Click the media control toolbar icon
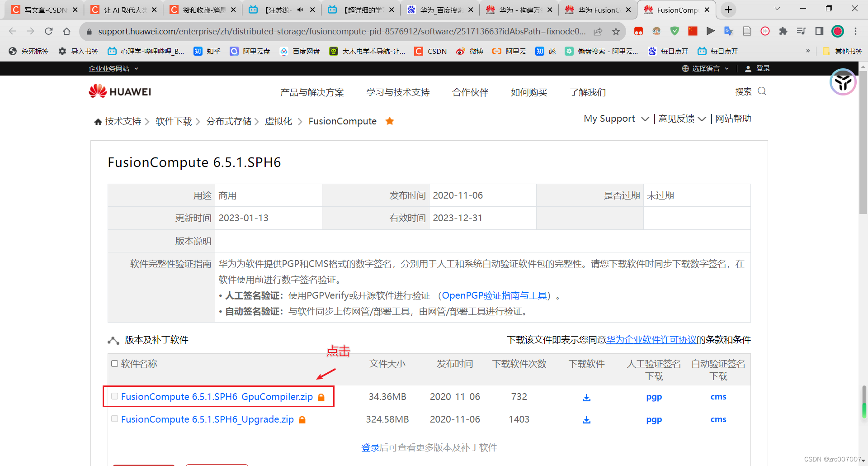 [801, 31]
